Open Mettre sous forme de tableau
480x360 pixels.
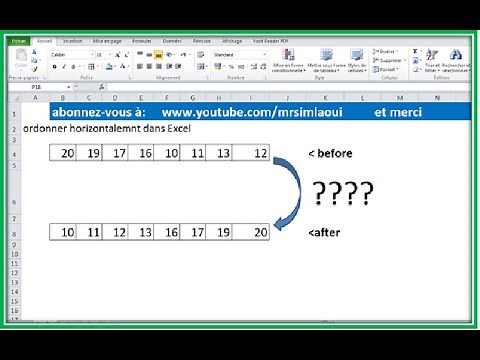tap(326, 60)
